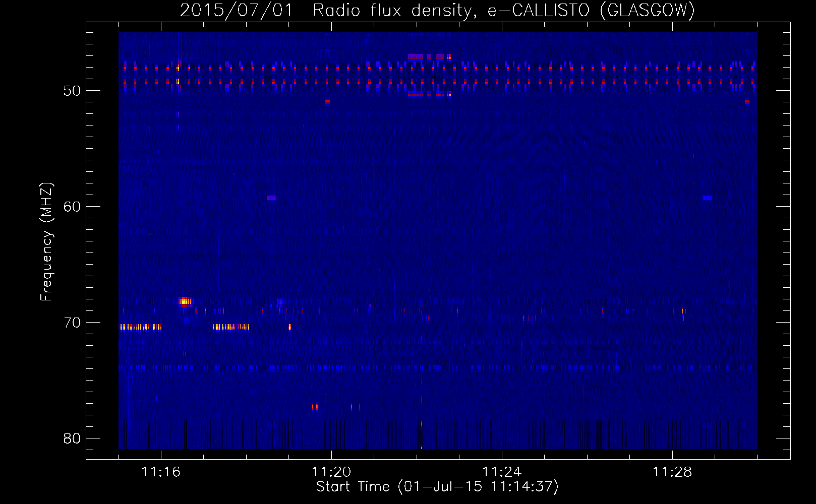Screen dimensions: 816x504
Task: Click the plot title mentioning e-CALLISTO (GLASGOW)
Action: (437, 10)
